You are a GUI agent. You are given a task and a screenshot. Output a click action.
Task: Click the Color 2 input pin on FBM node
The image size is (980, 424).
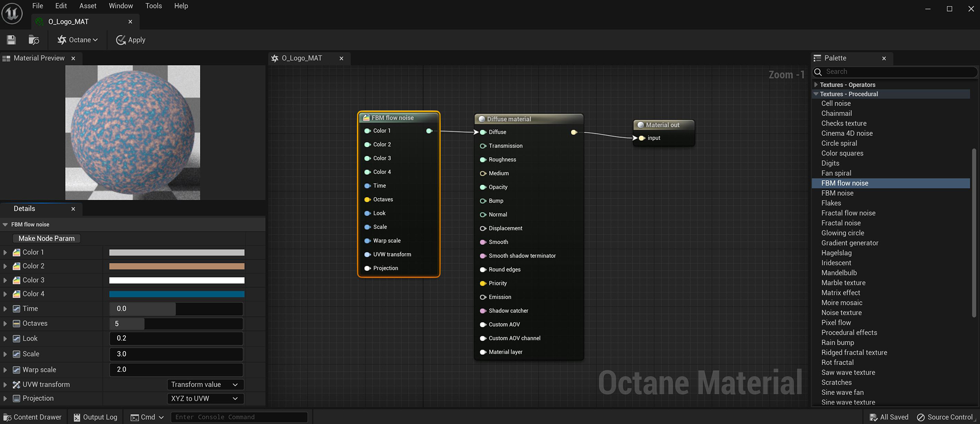point(367,144)
